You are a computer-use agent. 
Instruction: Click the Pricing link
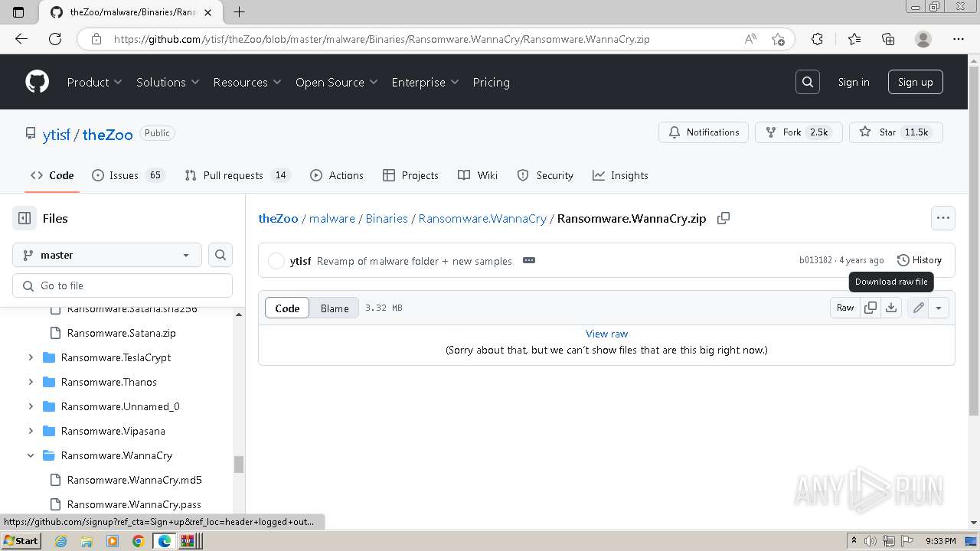(x=491, y=82)
